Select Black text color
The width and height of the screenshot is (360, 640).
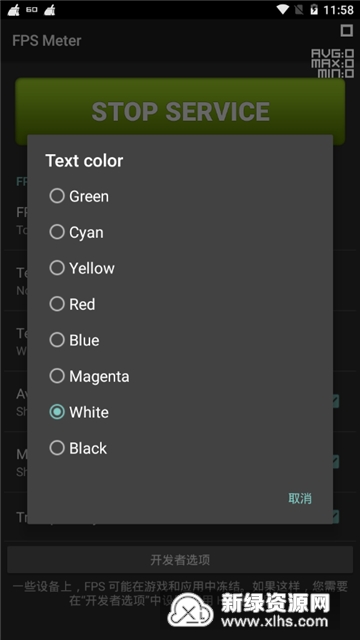[57, 448]
